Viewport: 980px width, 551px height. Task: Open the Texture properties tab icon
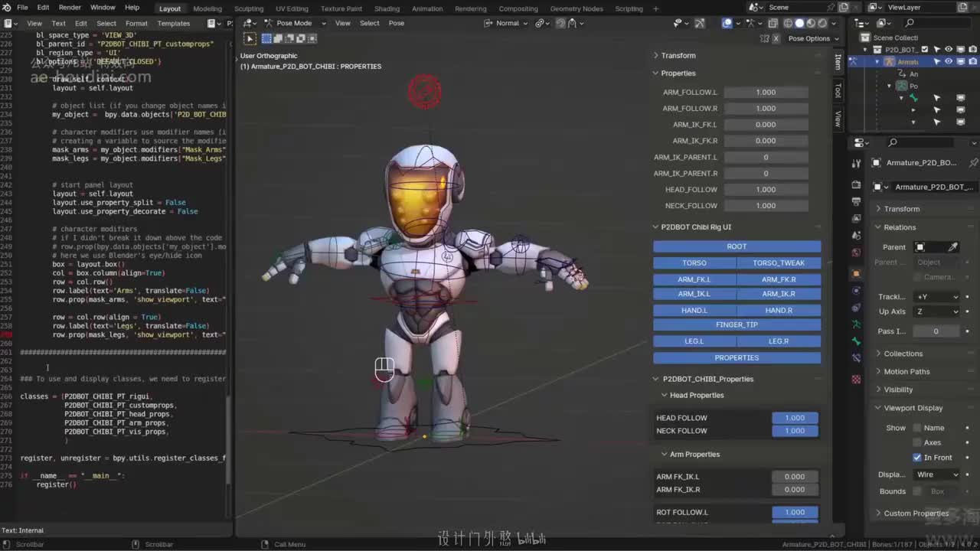point(856,380)
